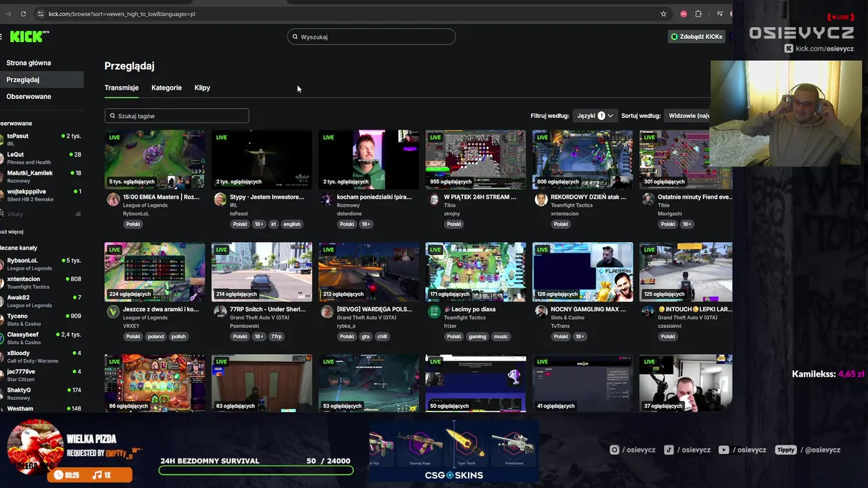Open LeQut channel in followed list
The width and height of the screenshot is (868, 488).
(41, 158)
